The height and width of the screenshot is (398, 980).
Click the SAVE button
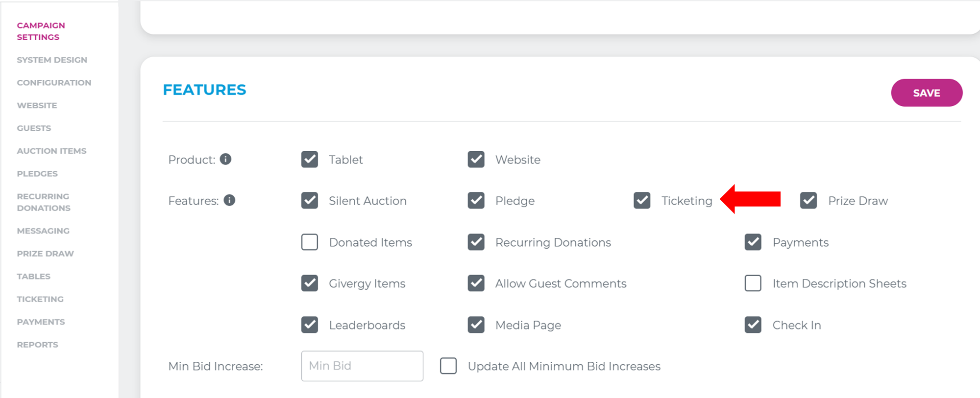click(x=926, y=93)
